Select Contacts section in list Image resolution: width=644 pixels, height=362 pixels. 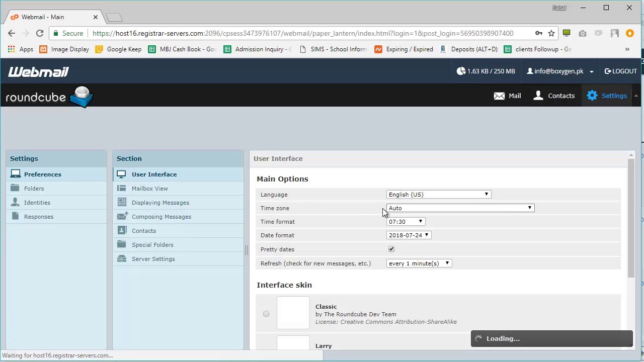click(178, 231)
